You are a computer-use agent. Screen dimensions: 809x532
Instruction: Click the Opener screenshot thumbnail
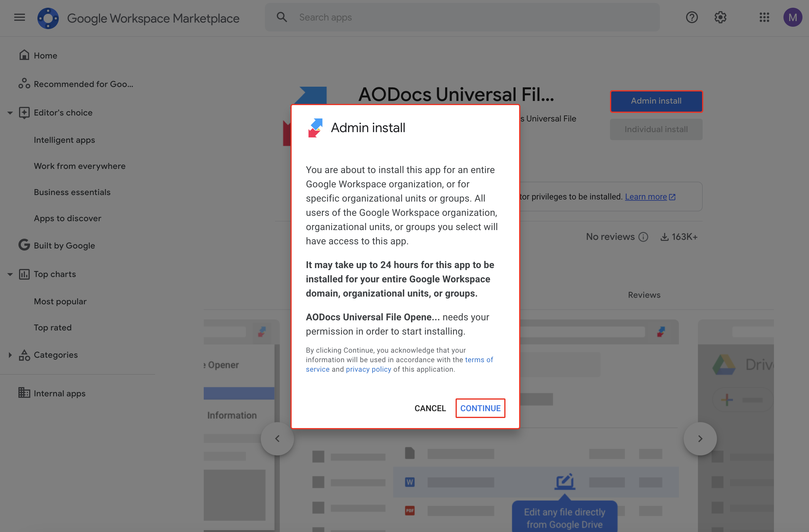tap(241, 426)
